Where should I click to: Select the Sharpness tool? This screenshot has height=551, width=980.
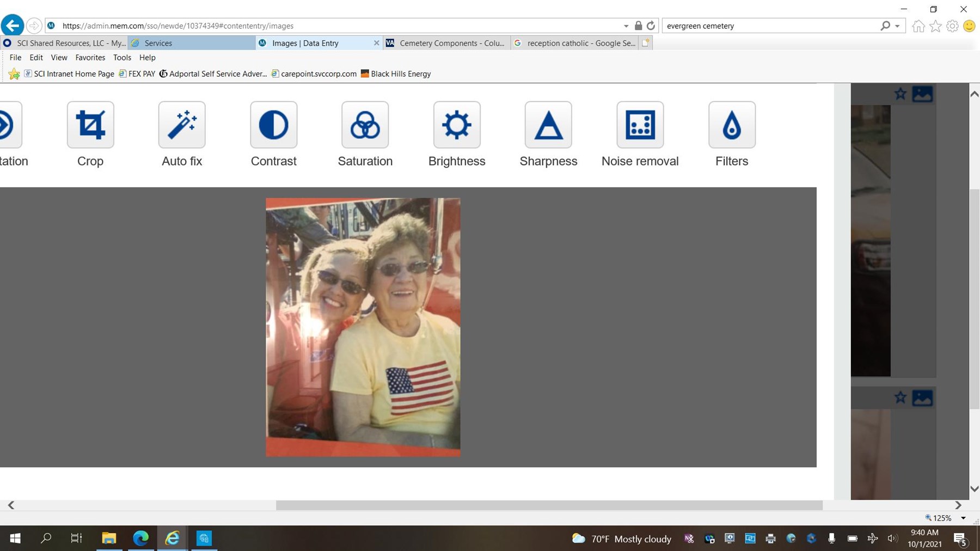coord(548,125)
